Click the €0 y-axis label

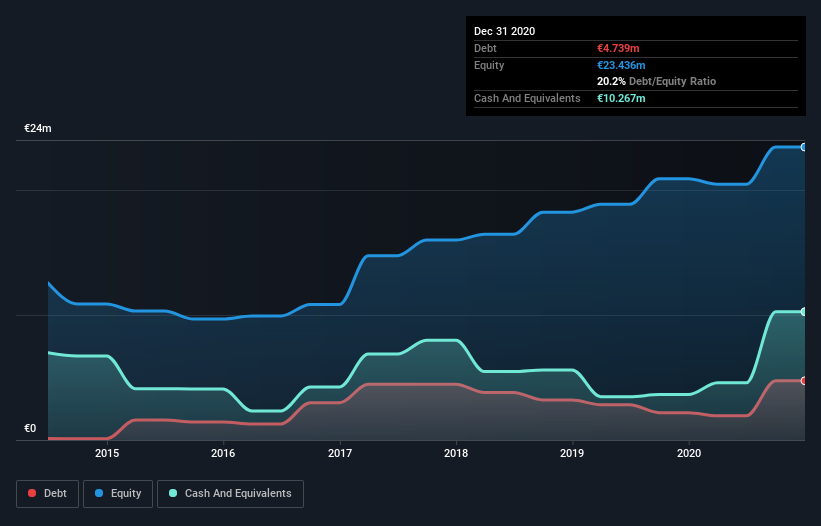30,428
